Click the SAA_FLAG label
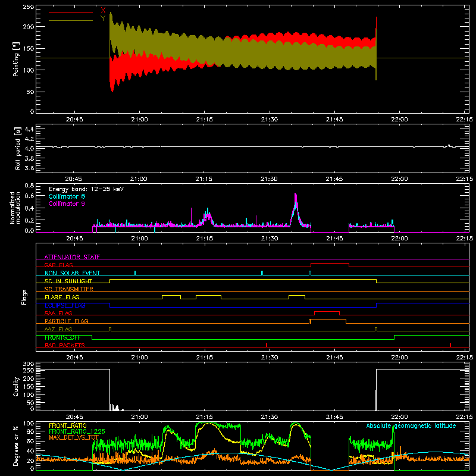This screenshot has height=476, width=476. 58,314
